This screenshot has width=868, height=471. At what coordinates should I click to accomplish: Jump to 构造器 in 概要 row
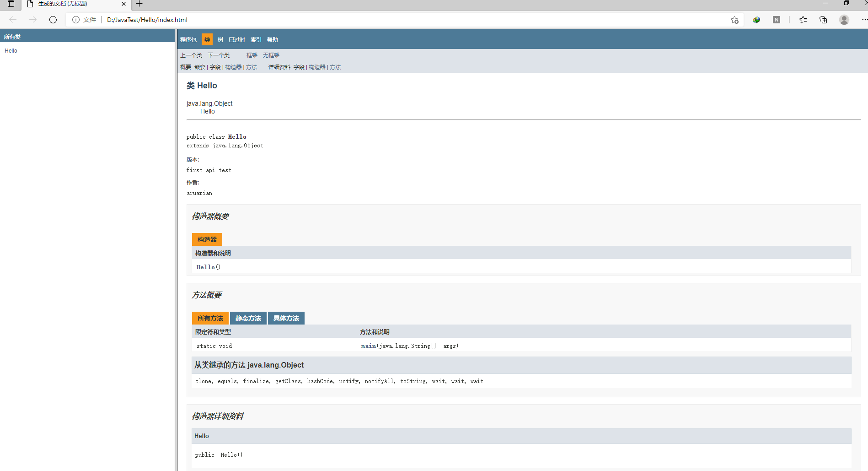233,67
